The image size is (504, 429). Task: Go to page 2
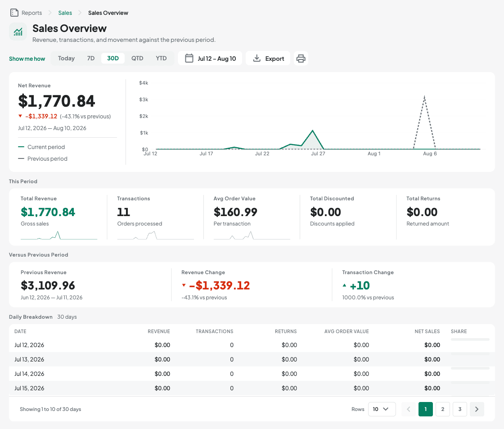pyautogui.click(x=443, y=409)
